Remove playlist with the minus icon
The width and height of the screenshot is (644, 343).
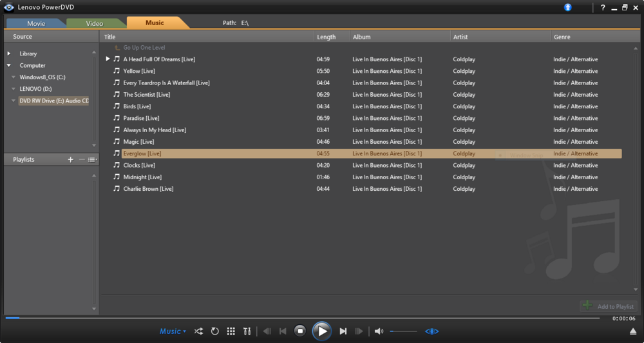pyautogui.click(x=82, y=160)
